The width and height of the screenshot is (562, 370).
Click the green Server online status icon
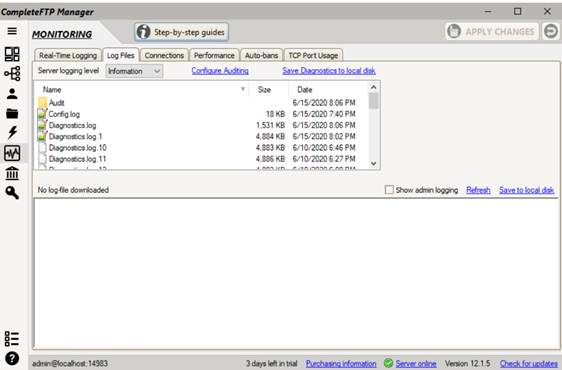click(x=388, y=363)
